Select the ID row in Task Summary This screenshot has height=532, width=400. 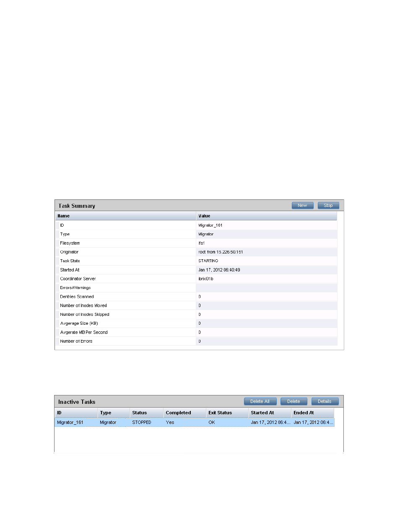point(196,225)
